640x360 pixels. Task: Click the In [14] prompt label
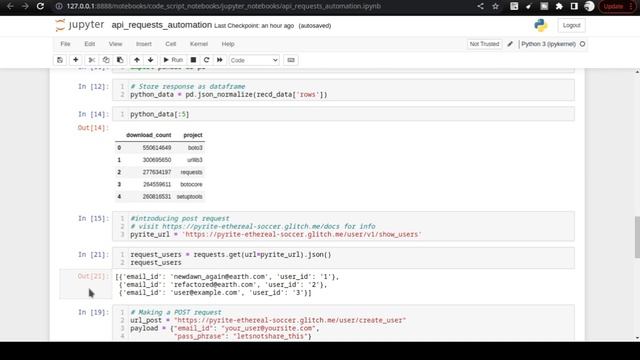pyautogui.click(x=93, y=114)
